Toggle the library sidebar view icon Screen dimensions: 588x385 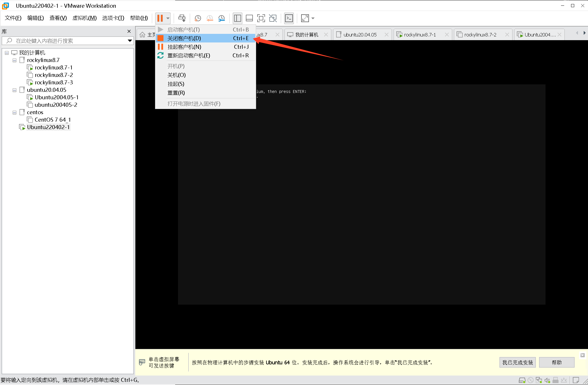[237, 18]
